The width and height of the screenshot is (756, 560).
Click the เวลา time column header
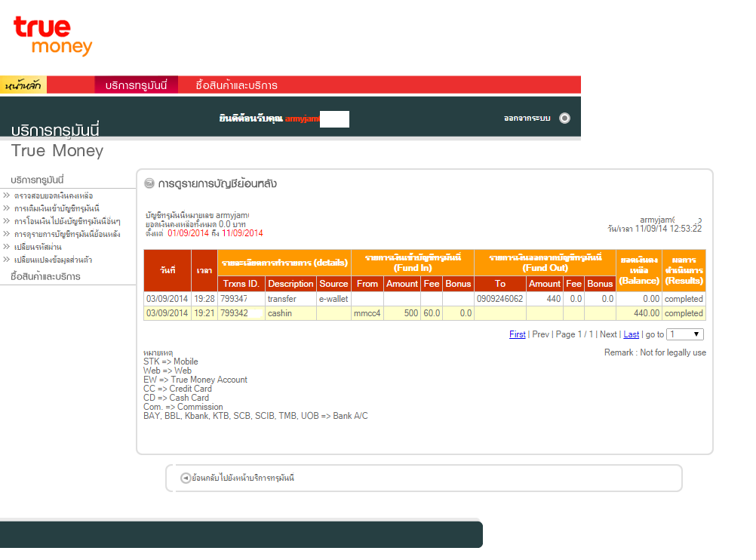[204, 270]
